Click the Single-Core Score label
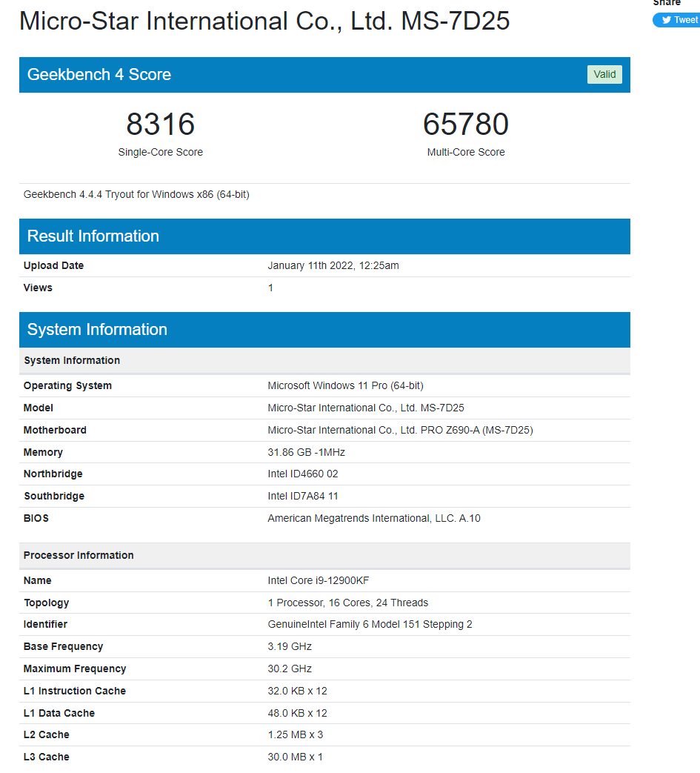 pyautogui.click(x=161, y=153)
